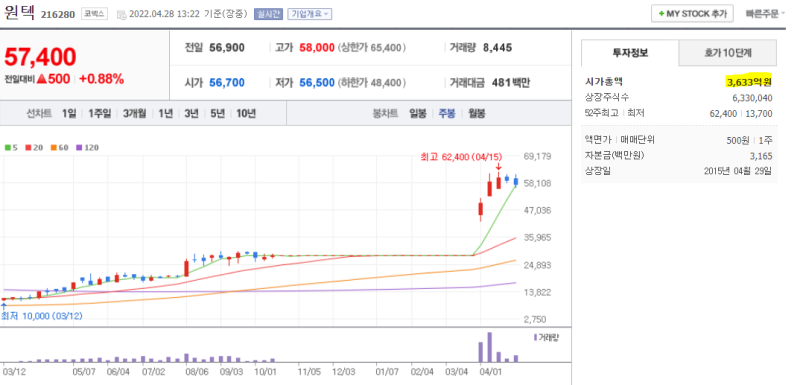Expand the 기업개요 dropdown
This screenshot has width=800, height=385.
tap(310, 14)
